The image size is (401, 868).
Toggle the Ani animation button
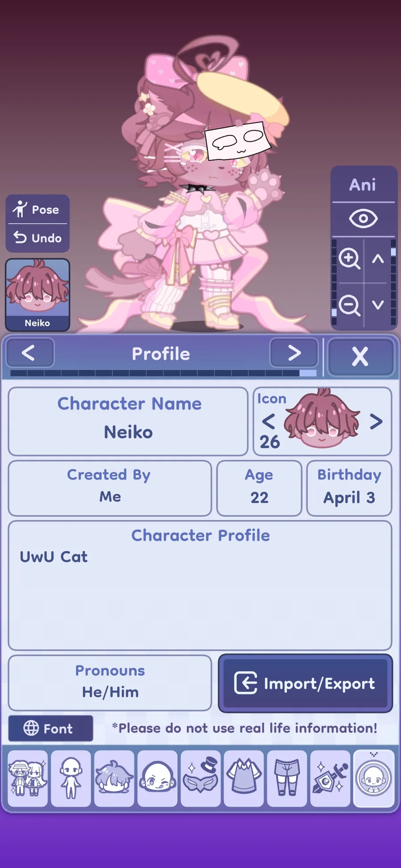[363, 185]
